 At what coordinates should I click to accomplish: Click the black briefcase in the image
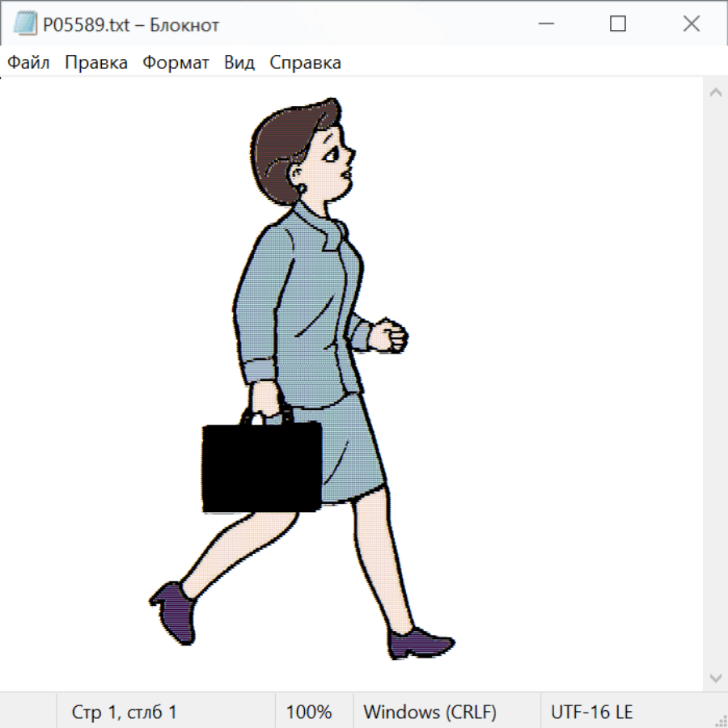point(261,468)
